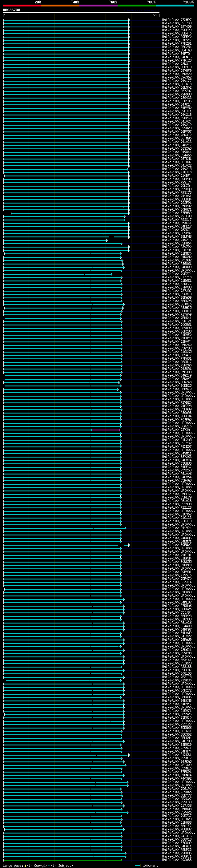Select hit label UniRef100_P20790
Screen dimensions: 197x868
pos(176,247)
